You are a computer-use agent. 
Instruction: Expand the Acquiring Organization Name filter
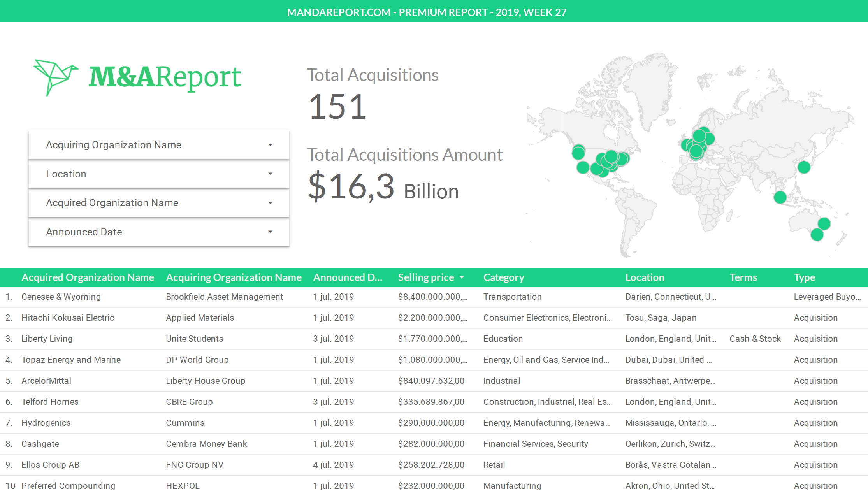click(158, 144)
